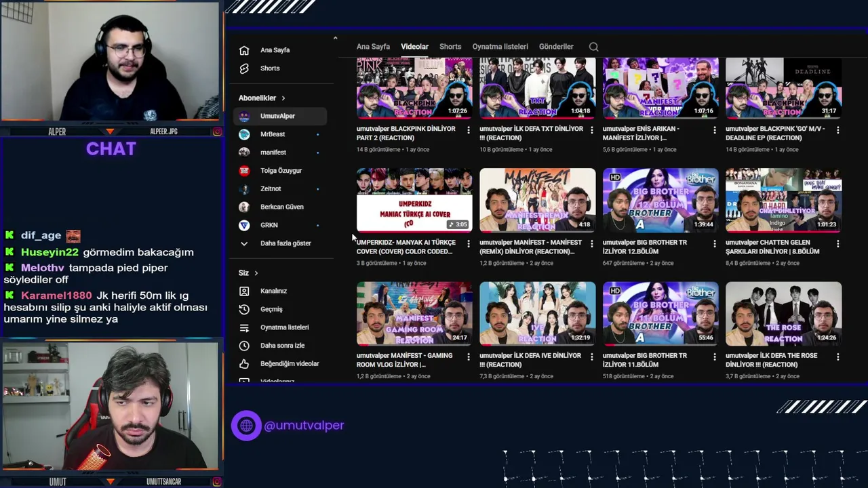868x488 pixels.
Task: Open options menu for CHATTEN GELEN ŞARKILARI video
Action: point(837,244)
